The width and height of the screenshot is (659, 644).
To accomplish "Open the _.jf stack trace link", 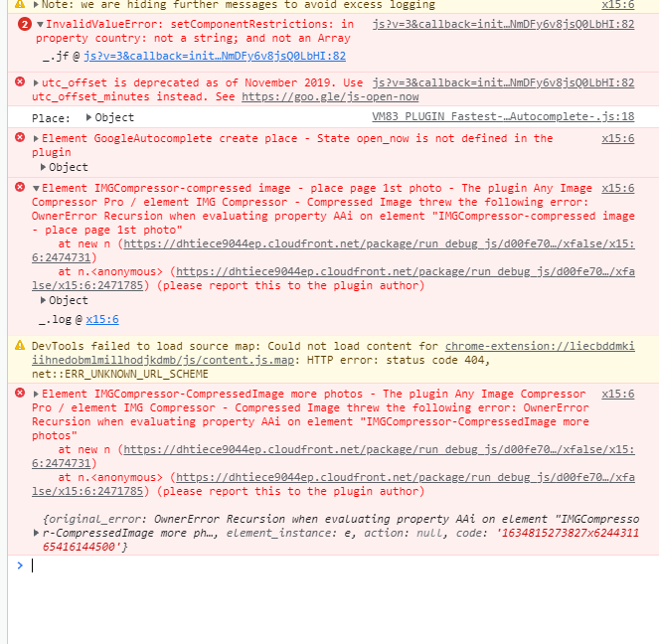I will tap(215, 57).
